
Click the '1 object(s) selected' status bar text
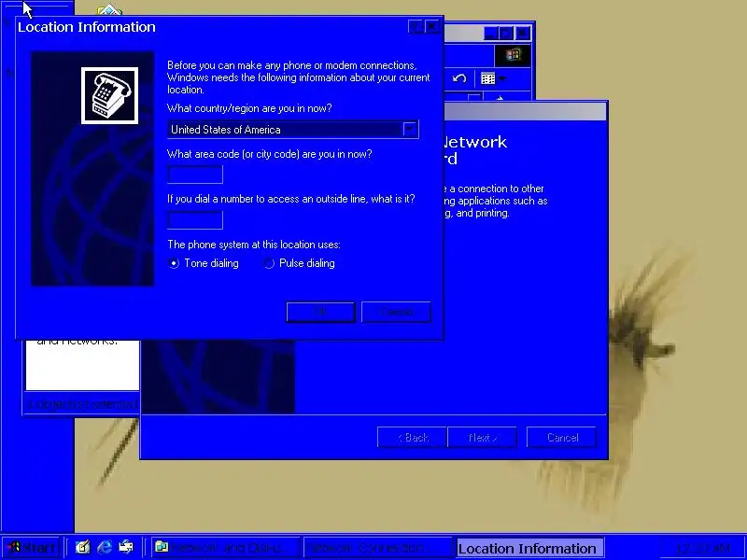(82, 404)
